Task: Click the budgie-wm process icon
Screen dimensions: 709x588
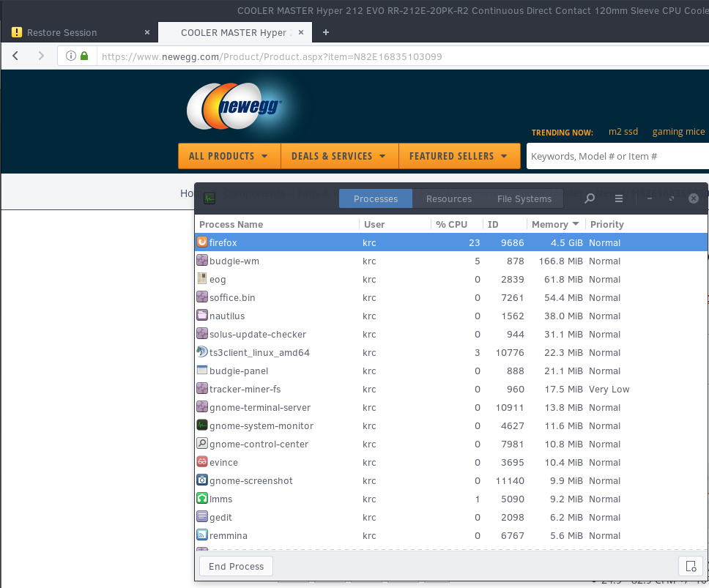Action: pyautogui.click(x=202, y=261)
